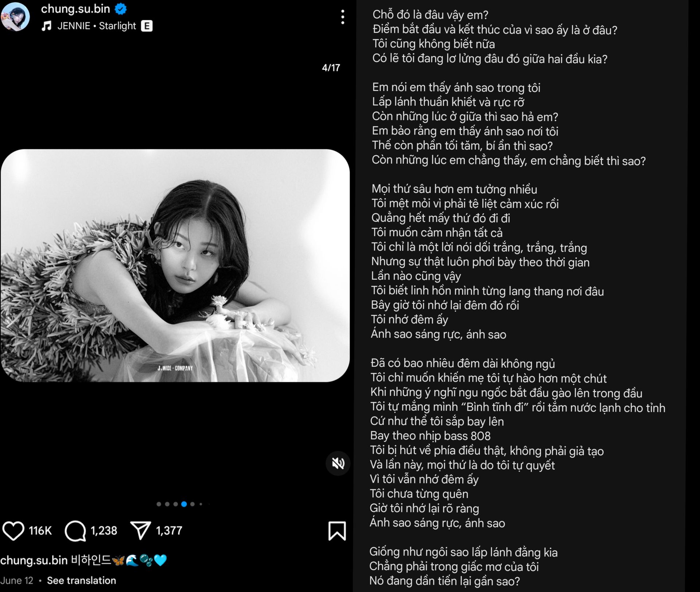Image resolution: width=700 pixels, height=592 pixels.
Task: Open the 116K likes count
Action: (x=40, y=531)
